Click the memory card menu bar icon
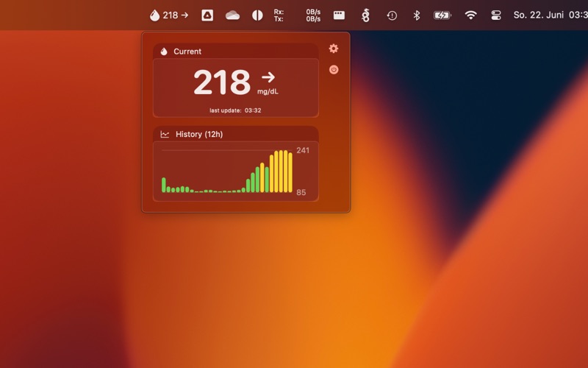588x368 pixels. pos(339,15)
